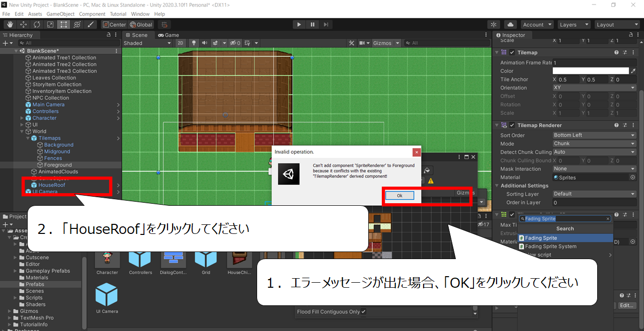Toggle scene lighting bulb icon
Image resolution: width=644 pixels, height=331 pixels.
(193, 43)
